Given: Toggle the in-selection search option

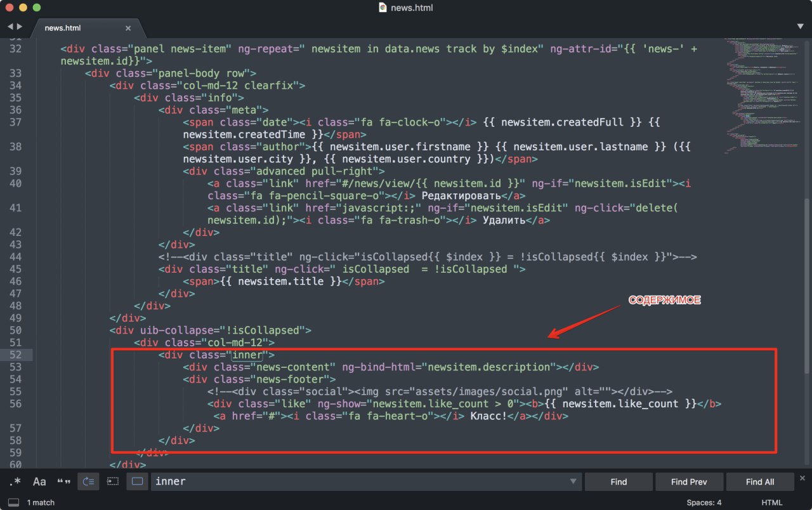Looking at the screenshot, I should [112, 481].
